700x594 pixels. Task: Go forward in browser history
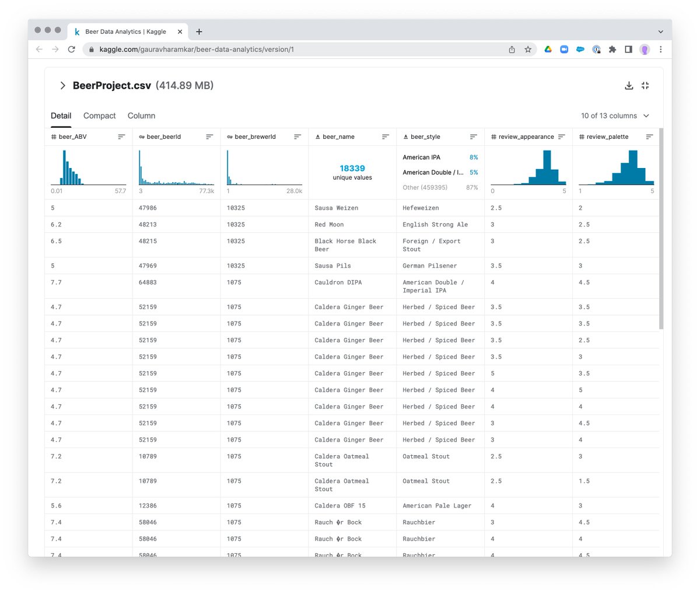[x=55, y=50]
